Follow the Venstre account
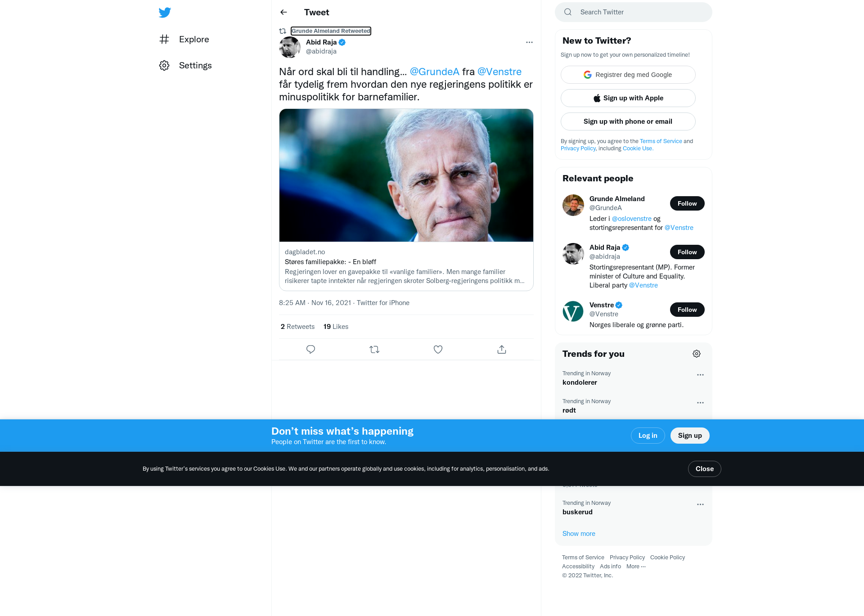Image resolution: width=864 pixels, height=616 pixels. pos(687,310)
